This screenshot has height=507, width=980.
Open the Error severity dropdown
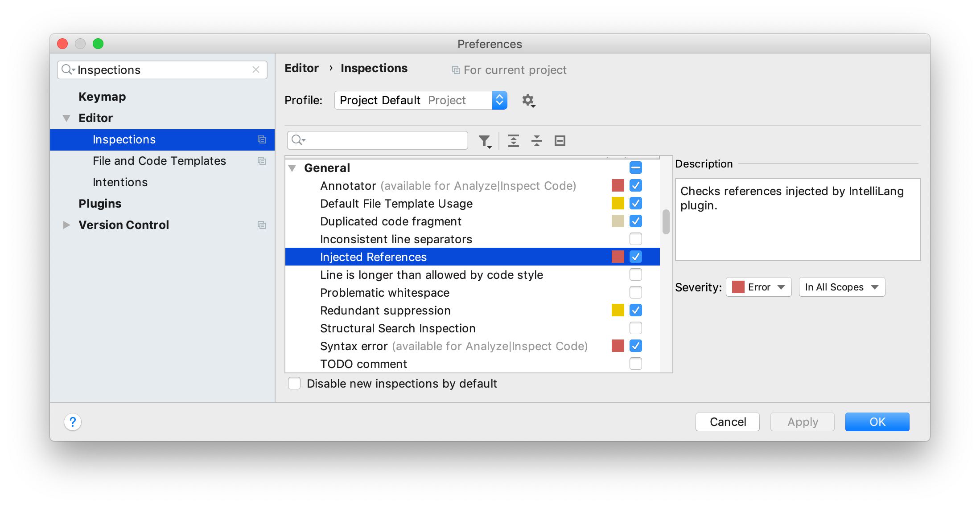coord(758,287)
